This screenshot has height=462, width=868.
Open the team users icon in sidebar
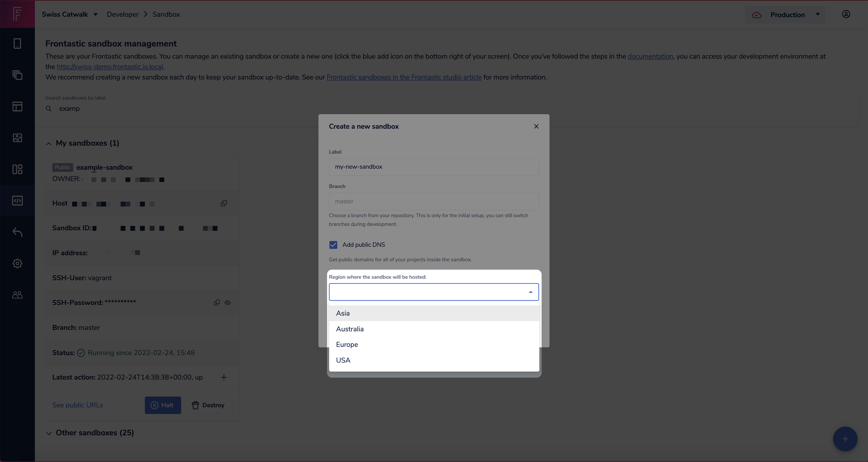17,295
